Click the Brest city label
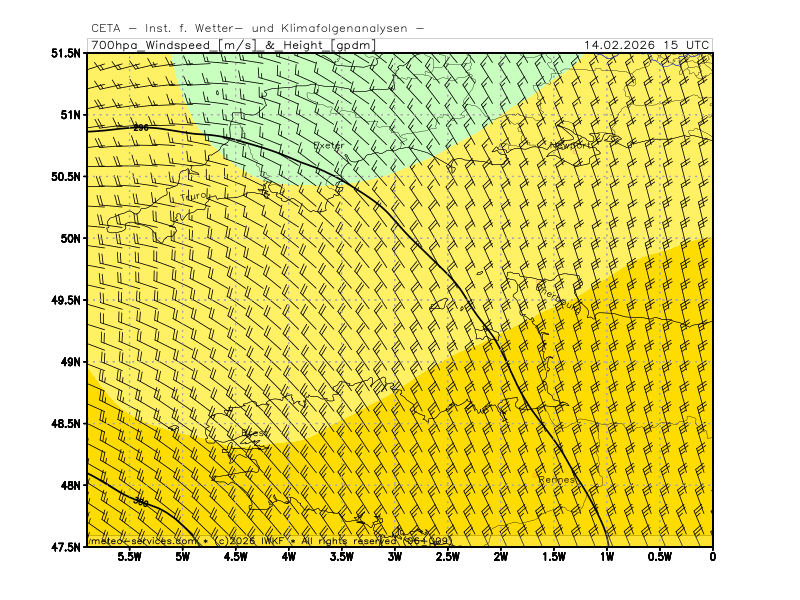The image size is (800, 600). (x=255, y=432)
